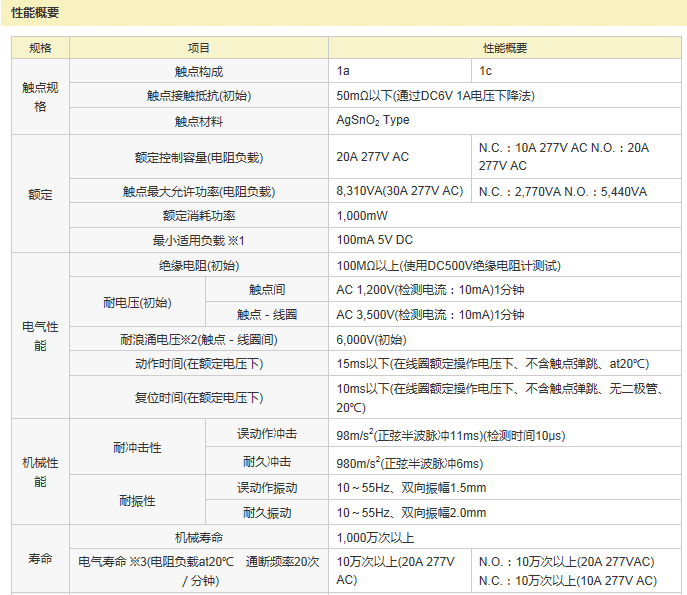Click the 性能概要 section title heading

35,13
